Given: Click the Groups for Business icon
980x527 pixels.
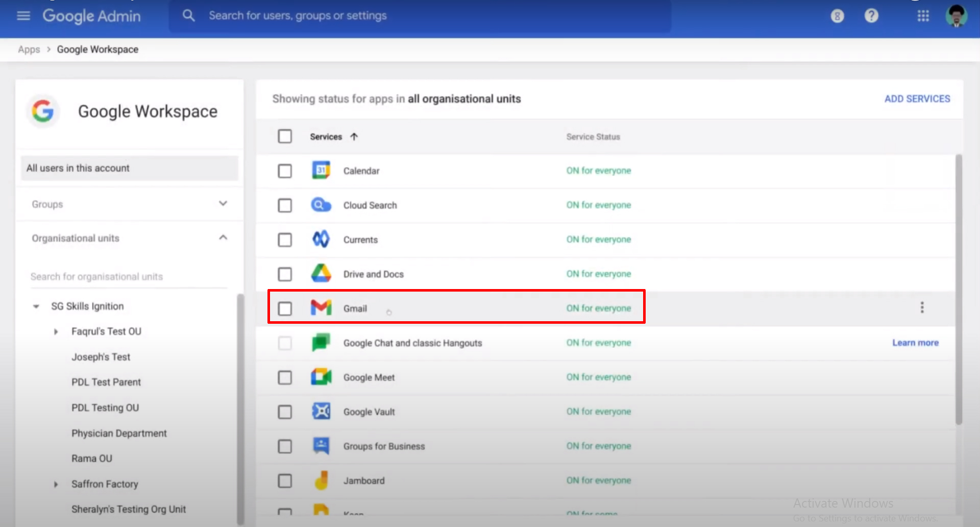Looking at the screenshot, I should (321, 446).
